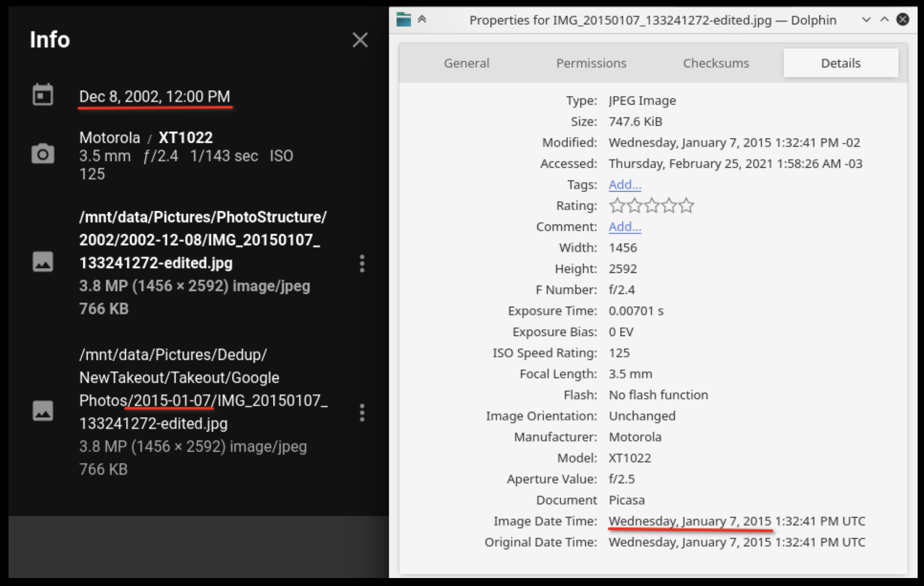Click the keep-above double-chevron in Dolphin title bar
This screenshot has height=586, width=924.
tap(422, 20)
